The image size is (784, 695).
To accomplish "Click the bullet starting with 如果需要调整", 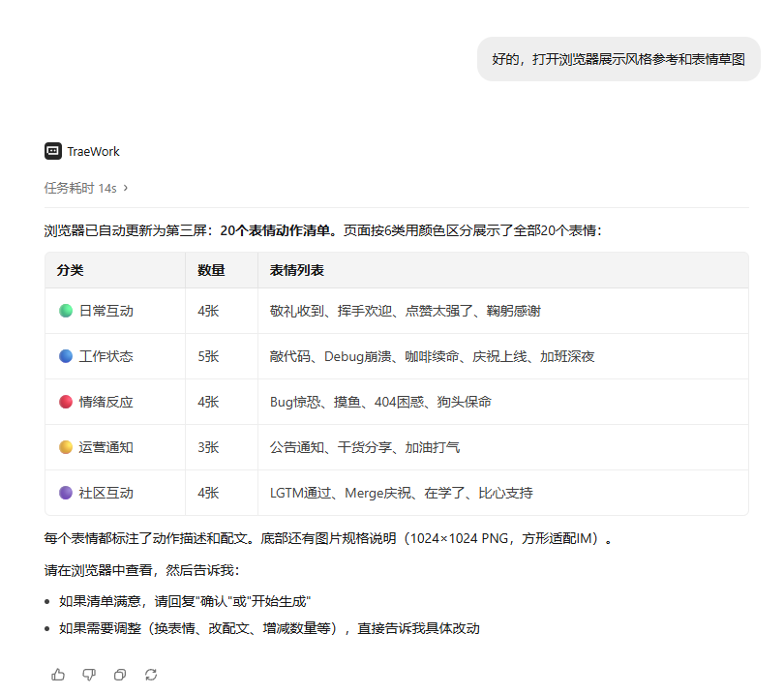I will (x=269, y=628).
